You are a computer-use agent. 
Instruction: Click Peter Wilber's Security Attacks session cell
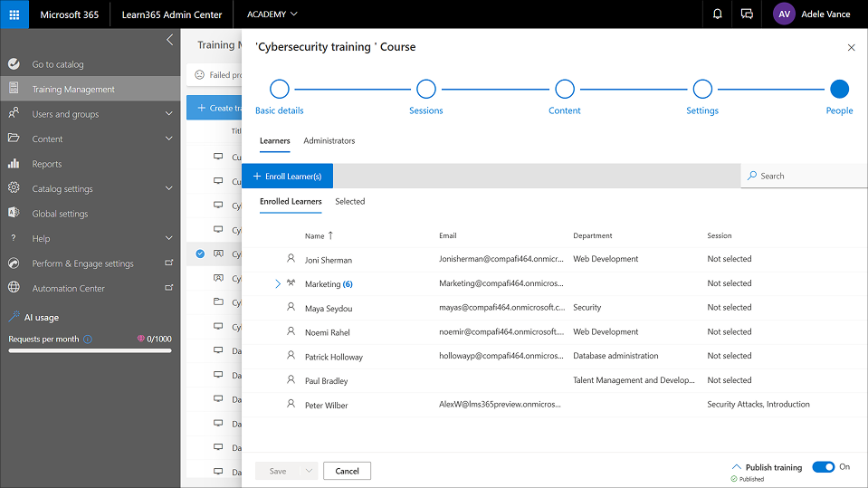(x=758, y=405)
